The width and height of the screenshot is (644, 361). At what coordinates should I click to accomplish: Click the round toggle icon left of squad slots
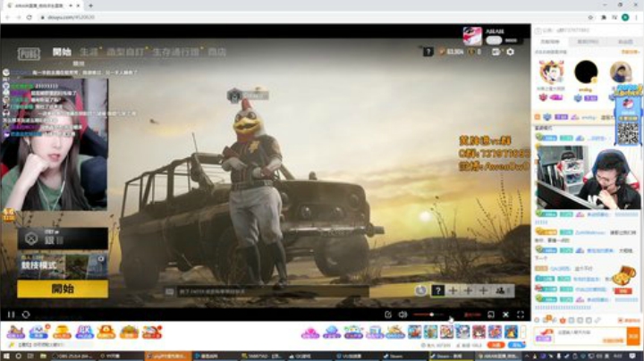pos(421,290)
